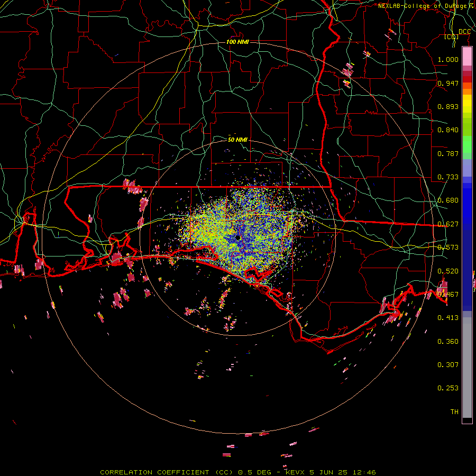Click the 0.893 legend value
The height and width of the screenshot is (476, 476).
448,106
